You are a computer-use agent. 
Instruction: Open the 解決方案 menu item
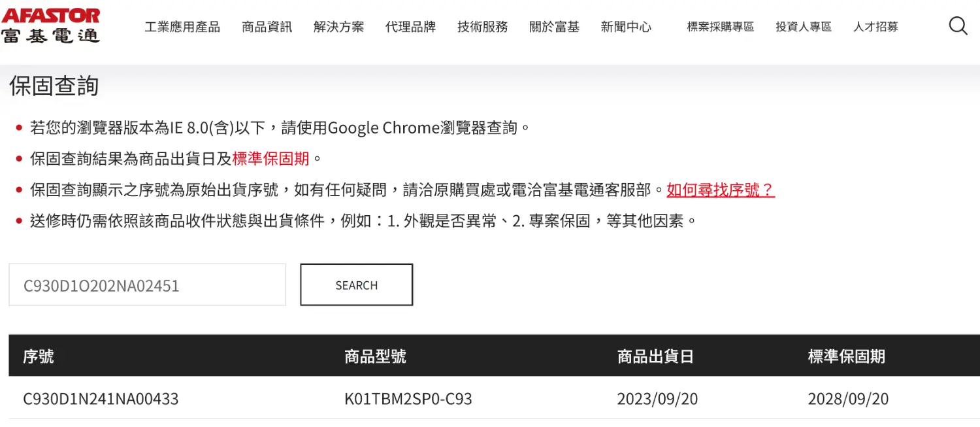[338, 27]
